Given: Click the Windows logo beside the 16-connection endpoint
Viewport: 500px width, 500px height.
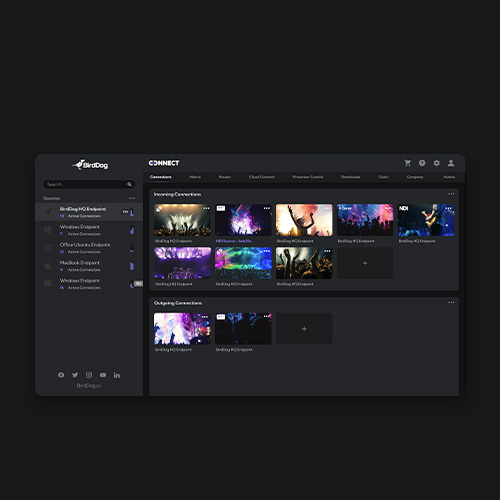Looking at the screenshot, I should coord(48,284).
